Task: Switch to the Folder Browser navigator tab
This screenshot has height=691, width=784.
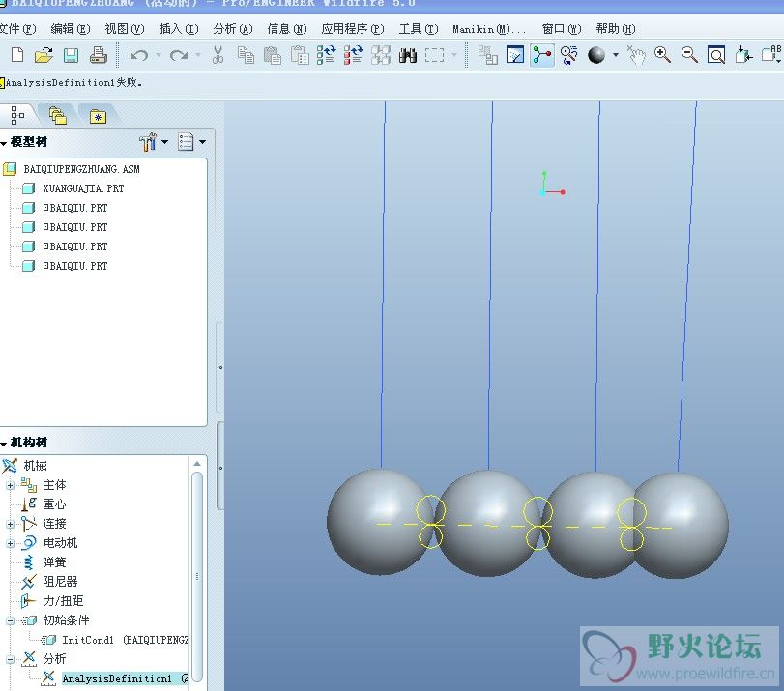Action: 58,116
